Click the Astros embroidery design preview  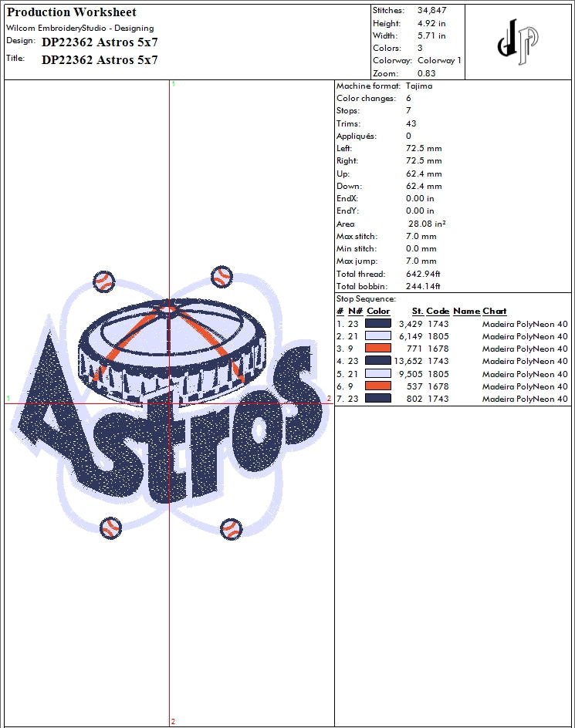(169, 403)
